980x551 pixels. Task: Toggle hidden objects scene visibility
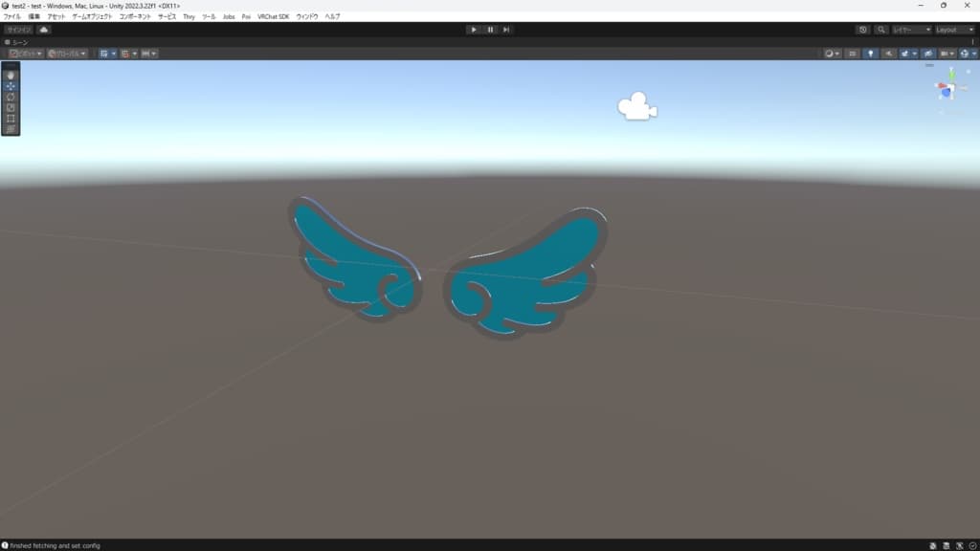coord(927,54)
